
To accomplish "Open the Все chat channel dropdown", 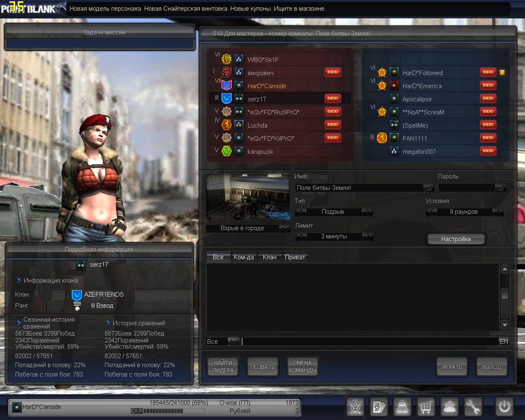I will tap(233, 341).
